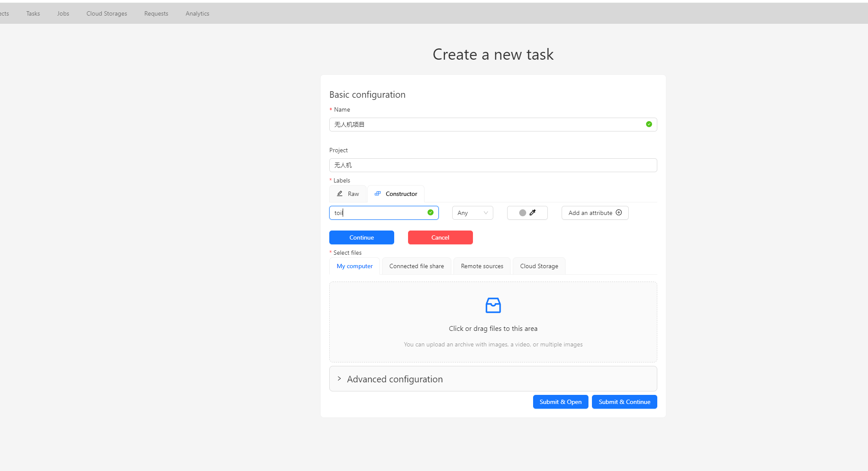Go to Cloud Storages in navigation
868x471 pixels.
106,13
